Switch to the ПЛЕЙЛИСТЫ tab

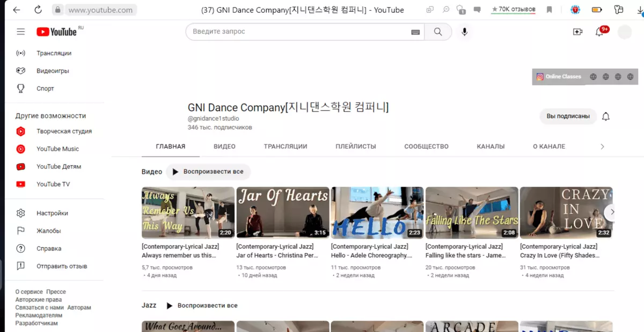click(356, 146)
